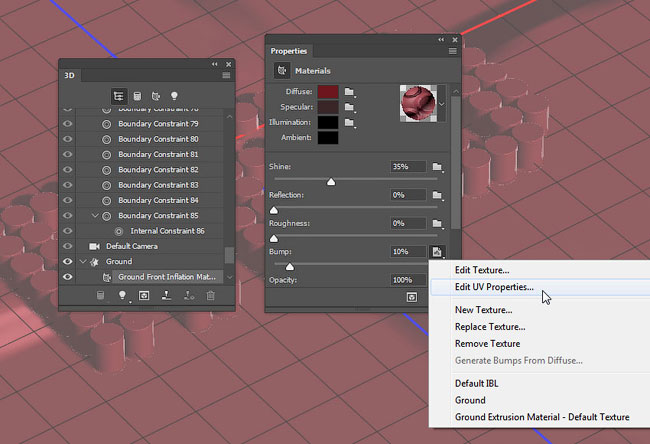Viewport: 650px width, 444px height.
Task: Click the Shine slider handle
Action: [331, 182]
